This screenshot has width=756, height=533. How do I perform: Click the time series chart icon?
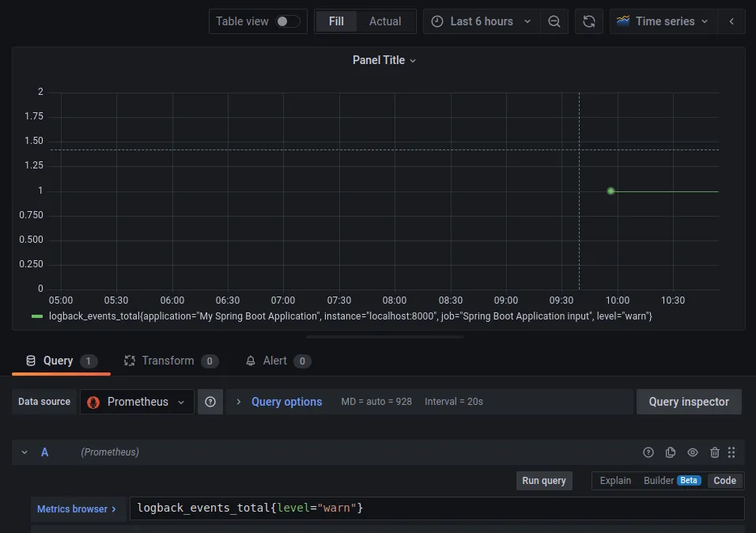[623, 21]
